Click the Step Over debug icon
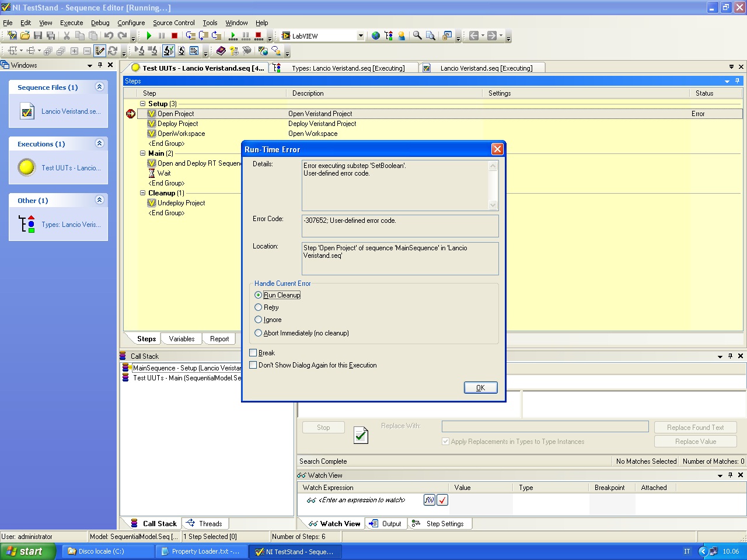The image size is (747, 560). click(x=203, y=36)
